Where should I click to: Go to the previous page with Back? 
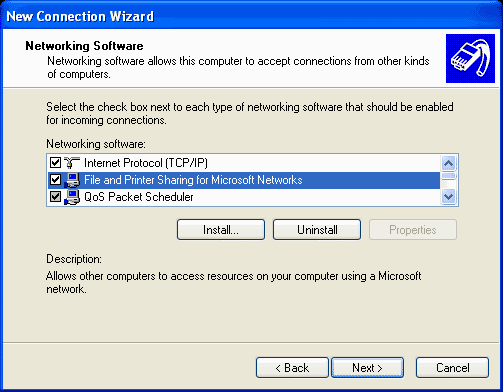pos(292,368)
